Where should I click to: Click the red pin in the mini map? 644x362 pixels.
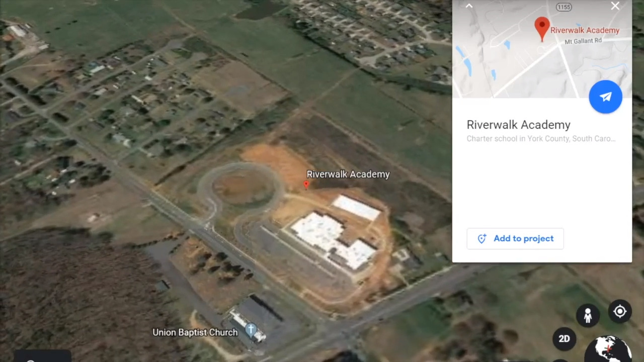[542, 29]
